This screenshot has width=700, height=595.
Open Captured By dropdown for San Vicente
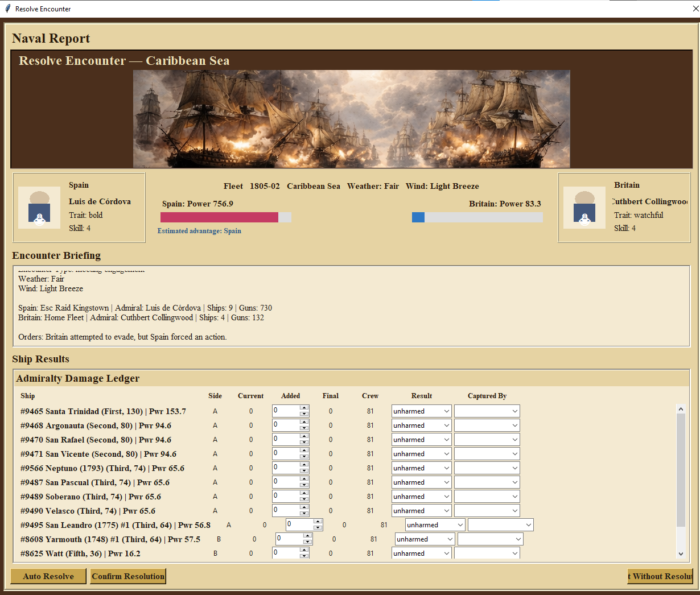487,454
